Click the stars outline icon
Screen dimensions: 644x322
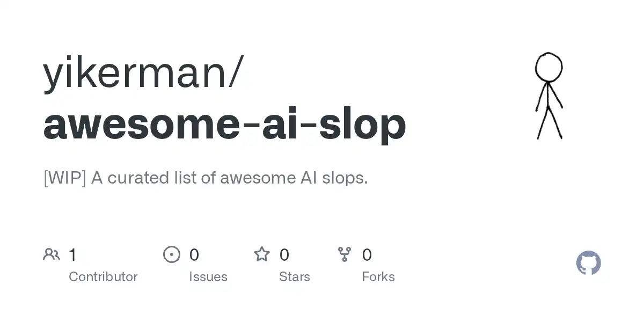pyautogui.click(x=262, y=254)
